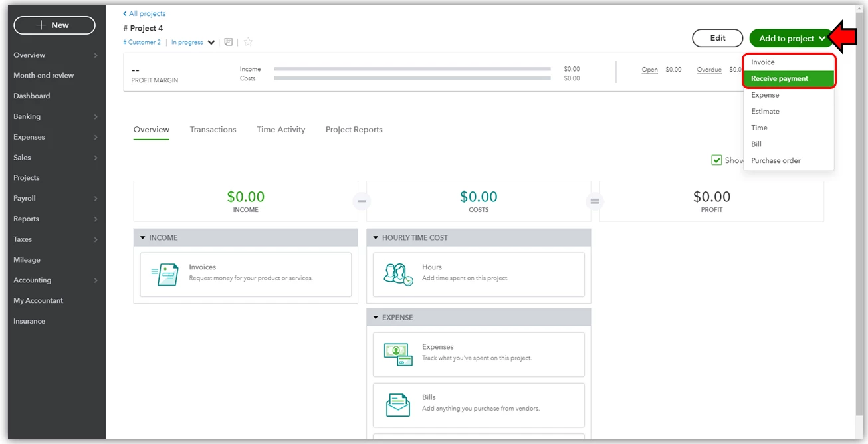Click the plus icon in New button
The height and width of the screenshot is (444, 868).
[42, 25]
